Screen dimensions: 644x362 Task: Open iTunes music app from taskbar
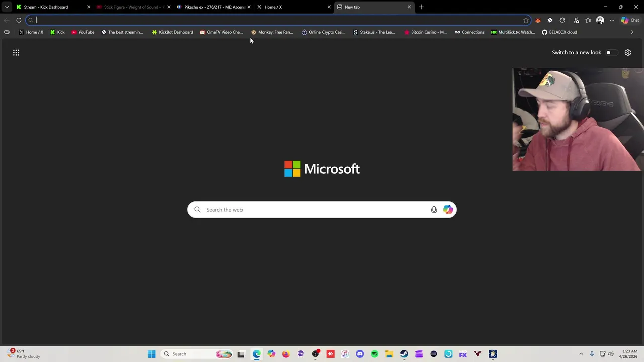click(345, 354)
